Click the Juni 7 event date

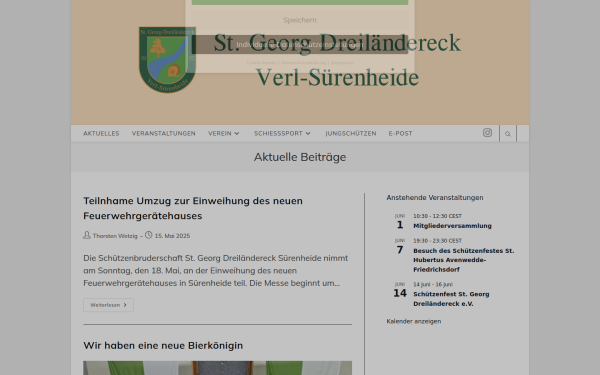(x=400, y=247)
